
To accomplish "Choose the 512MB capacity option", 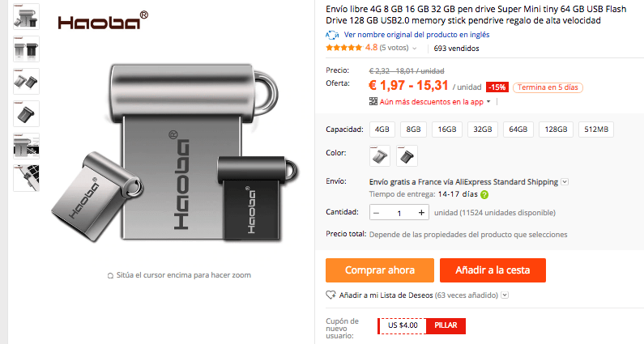I will pyautogui.click(x=596, y=130).
